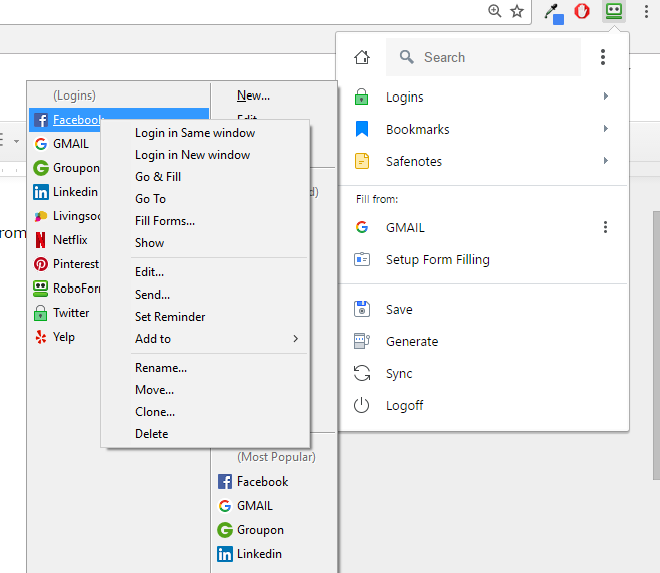Open the GMAIL fill-from options dots
This screenshot has height=573, width=660.
coord(605,227)
